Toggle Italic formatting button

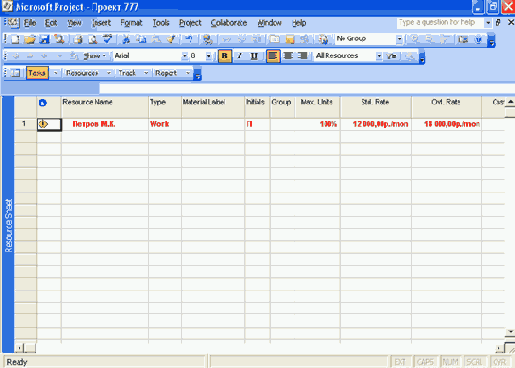coord(240,56)
